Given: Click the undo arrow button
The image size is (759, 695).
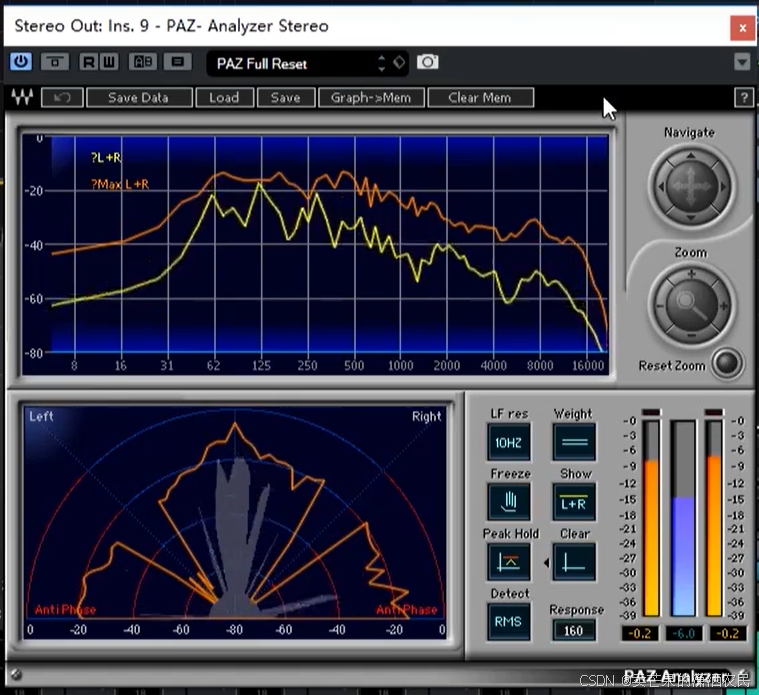Looking at the screenshot, I should click(x=62, y=98).
